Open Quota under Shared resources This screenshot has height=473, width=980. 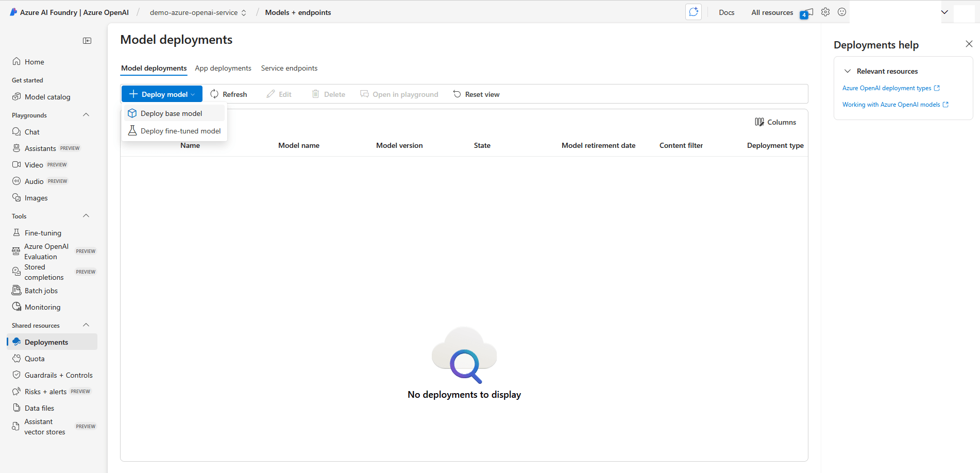click(x=35, y=358)
